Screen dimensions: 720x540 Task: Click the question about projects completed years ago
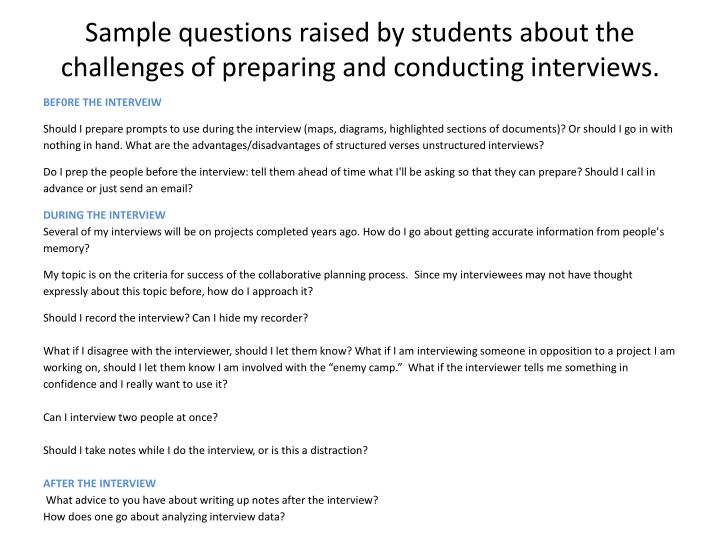[354, 240]
